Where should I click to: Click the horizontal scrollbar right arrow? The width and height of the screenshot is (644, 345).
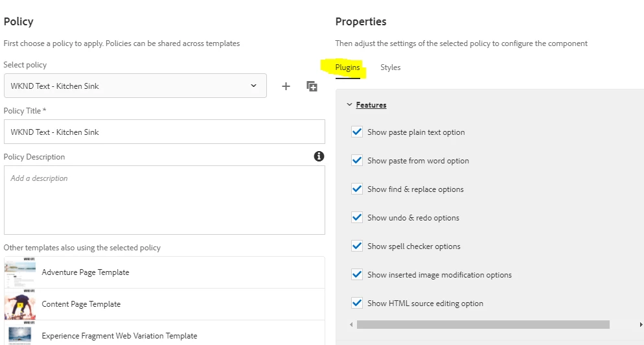click(639, 324)
